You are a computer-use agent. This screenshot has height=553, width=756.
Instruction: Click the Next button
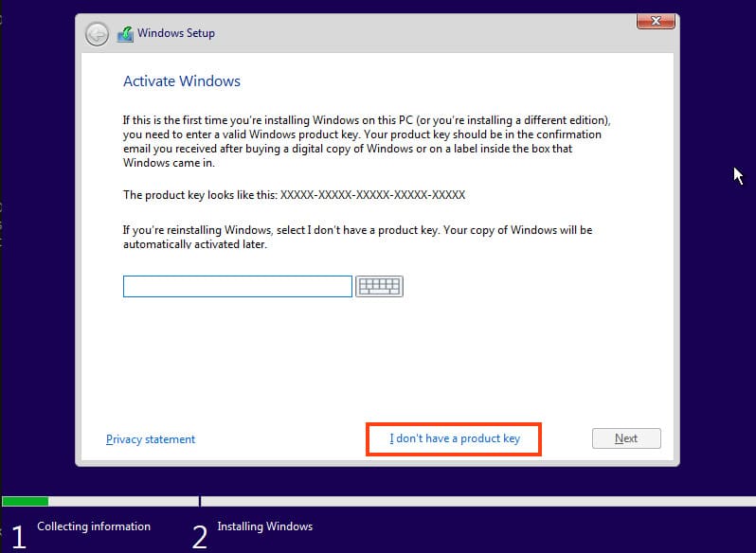pos(626,438)
